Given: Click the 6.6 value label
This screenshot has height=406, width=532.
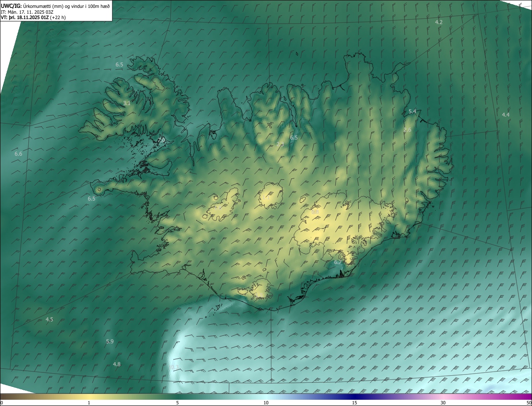Looking at the screenshot, I should (x=18, y=154).
